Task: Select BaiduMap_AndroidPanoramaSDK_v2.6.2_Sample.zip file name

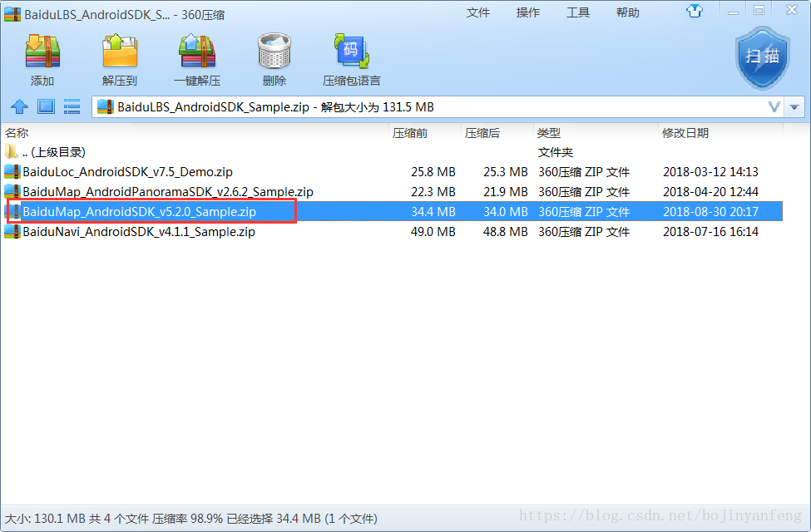Action: tap(168, 192)
